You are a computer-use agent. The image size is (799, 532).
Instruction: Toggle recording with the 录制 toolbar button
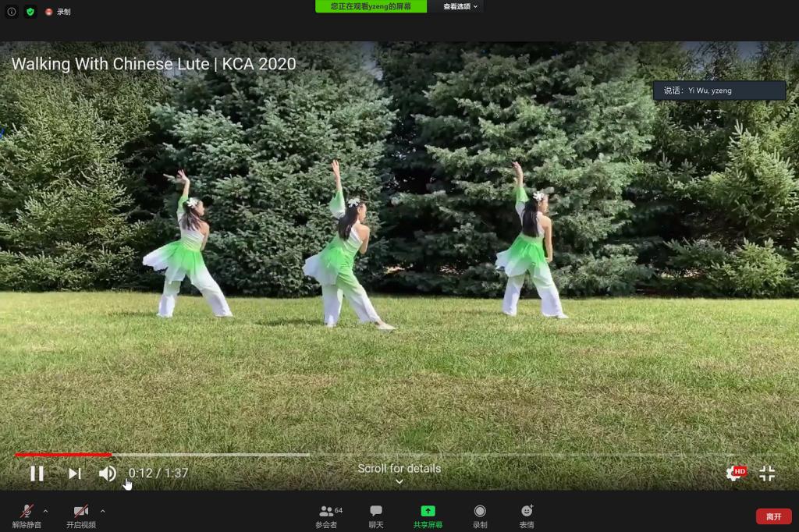480,515
